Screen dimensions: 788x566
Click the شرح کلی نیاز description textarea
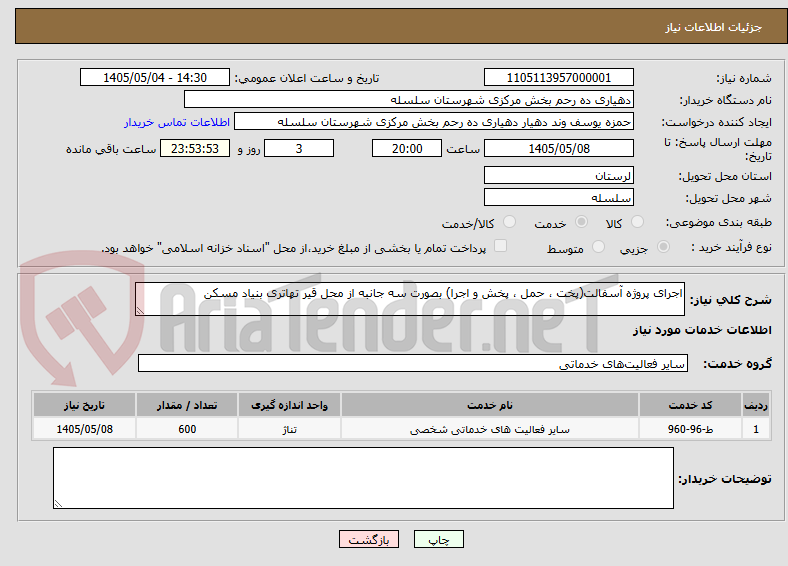pyautogui.click(x=410, y=299)
